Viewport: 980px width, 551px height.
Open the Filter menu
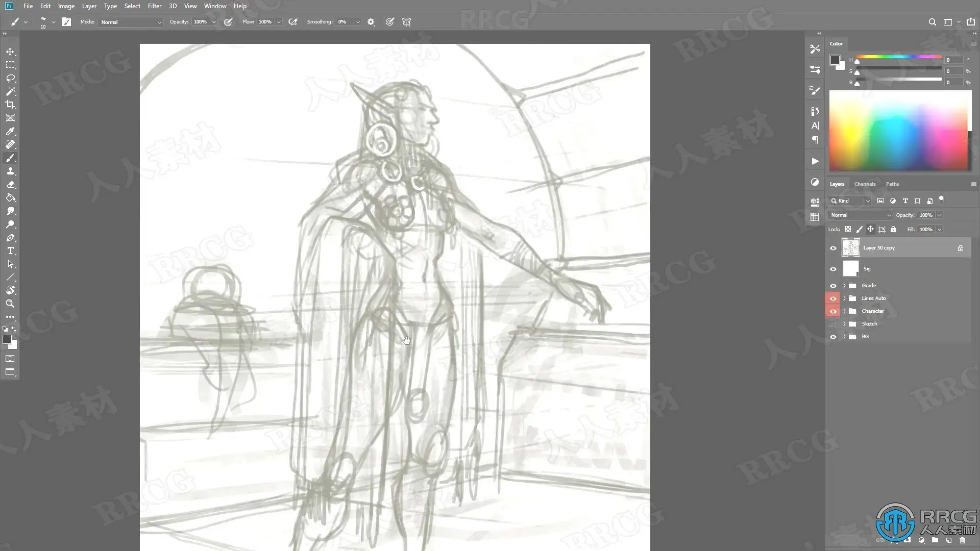[154, 6]
